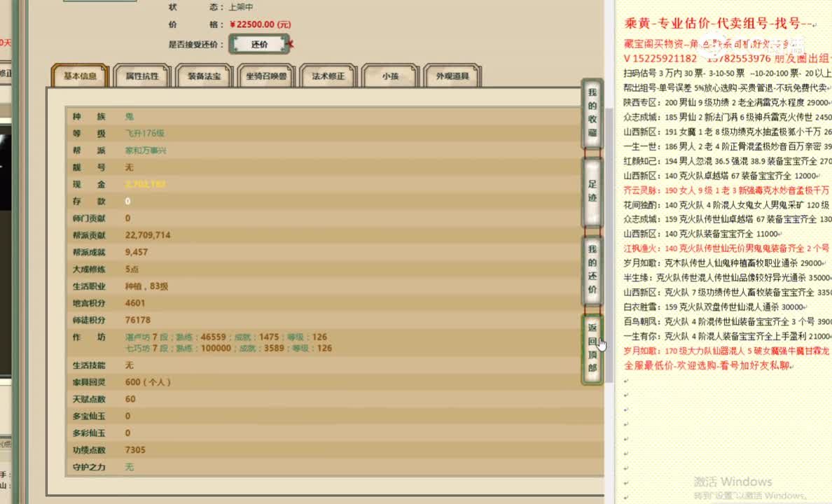
Task: Select the 外观道具 tab
Action: click(x=452, y=76)
